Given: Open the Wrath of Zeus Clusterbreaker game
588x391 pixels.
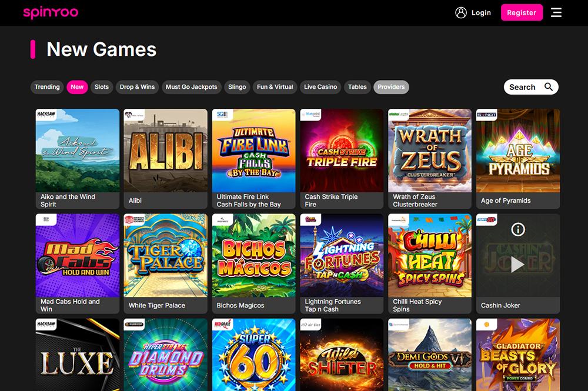Looking at the screenshot, I should coord(430,152).
